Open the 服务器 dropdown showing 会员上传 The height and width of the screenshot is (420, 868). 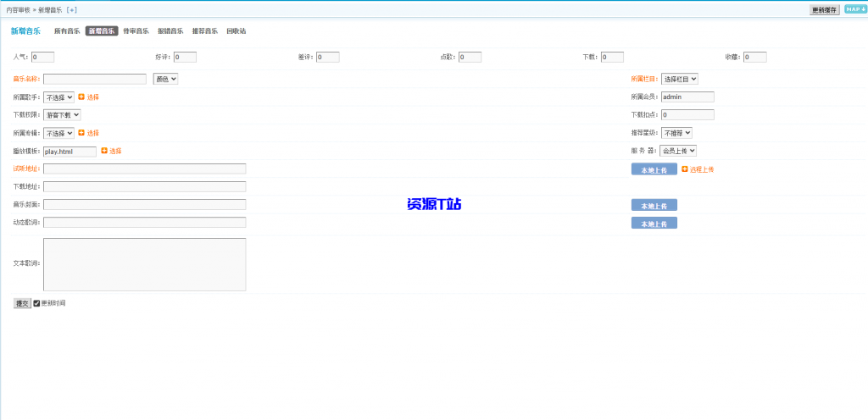click(678, 151)
